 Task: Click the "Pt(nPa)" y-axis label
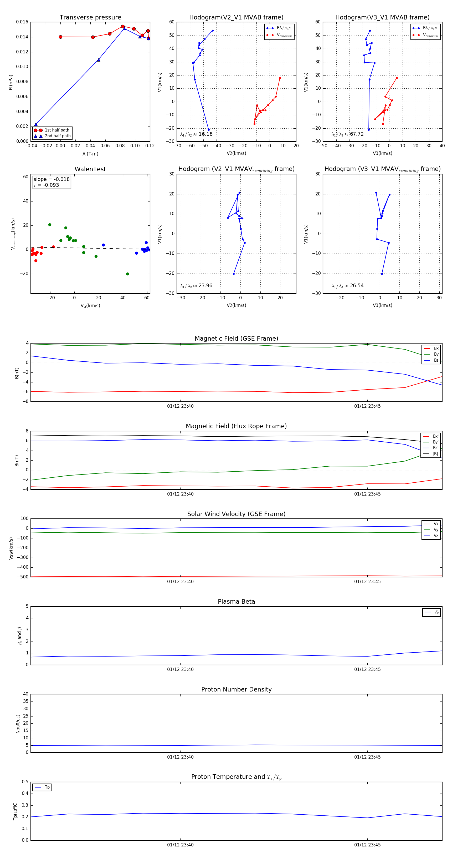(x=11, y=82)
